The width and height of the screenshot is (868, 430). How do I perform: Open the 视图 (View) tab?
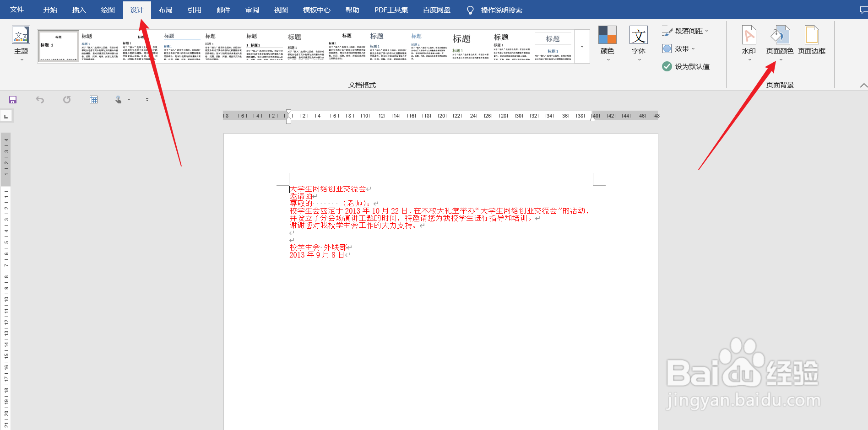tap(281, 10)
